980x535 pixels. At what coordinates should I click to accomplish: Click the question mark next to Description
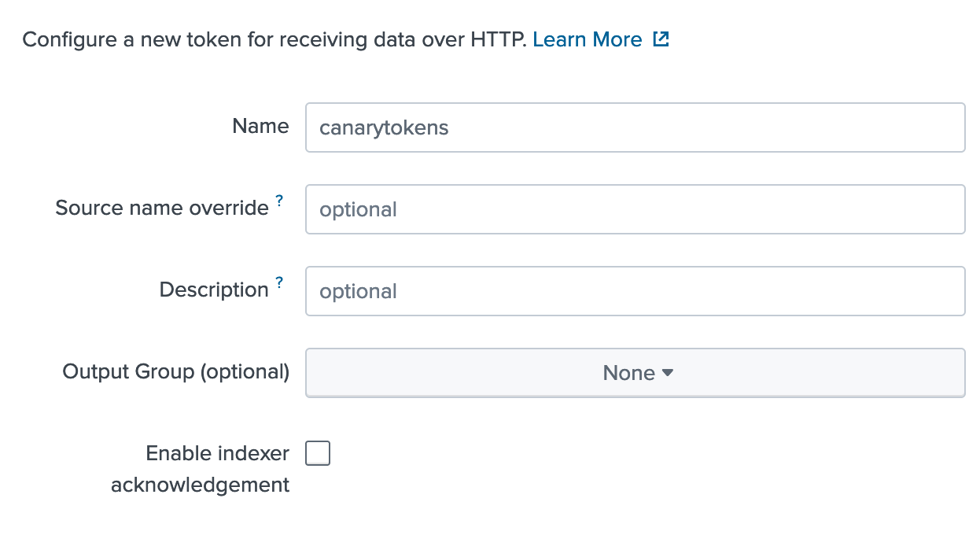278,282
